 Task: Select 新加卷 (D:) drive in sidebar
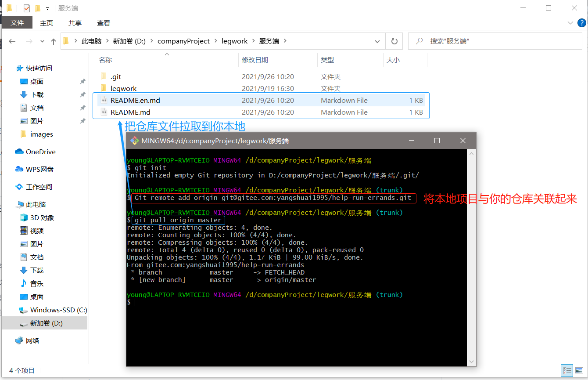[45, 323]
